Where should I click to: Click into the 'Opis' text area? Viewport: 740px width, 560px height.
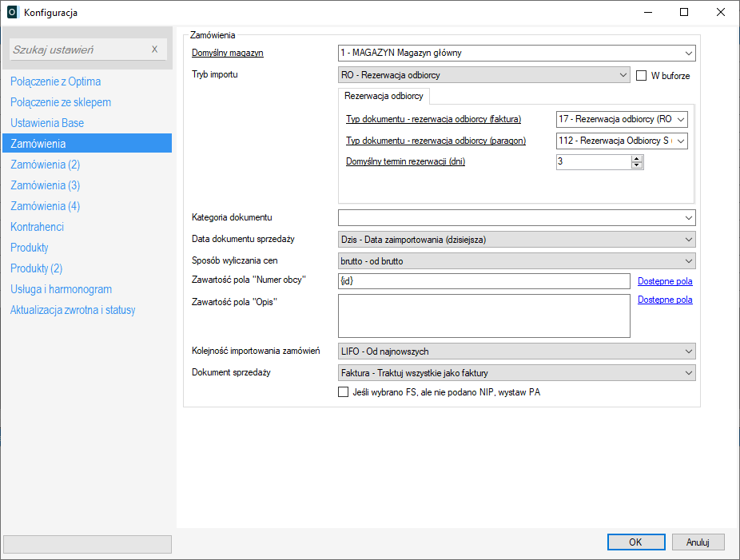pyautogui.click(x=484, y=316)
